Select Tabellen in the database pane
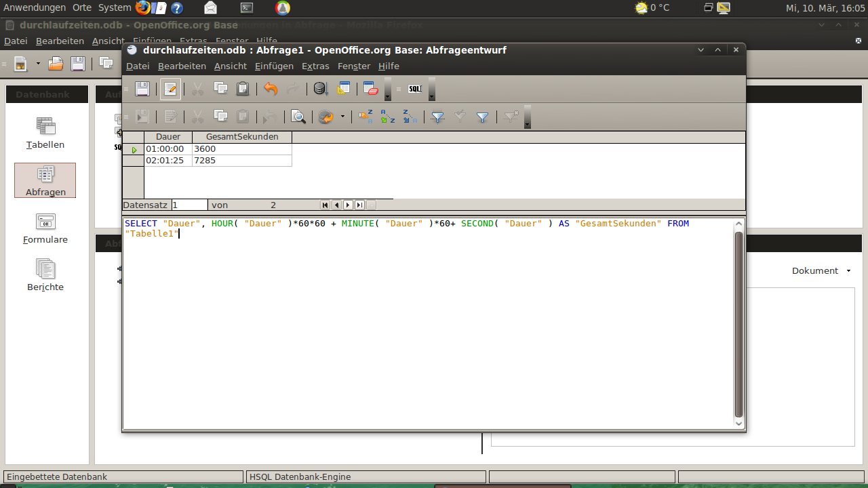The width and height of the screenshot is (868, 488). click(45, 133)
